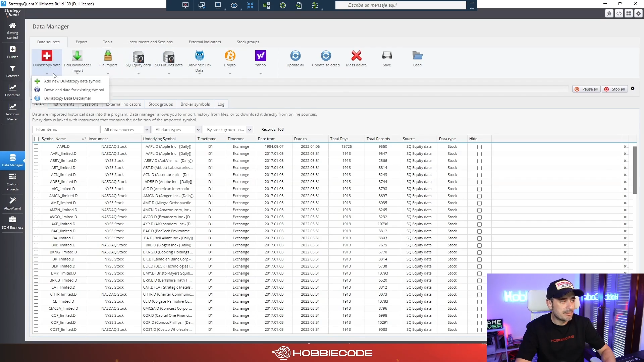Image resolution: width=644 pixels, height=362 pixels.
Task: Open the bug report icon top right
Action: point(609,13)
